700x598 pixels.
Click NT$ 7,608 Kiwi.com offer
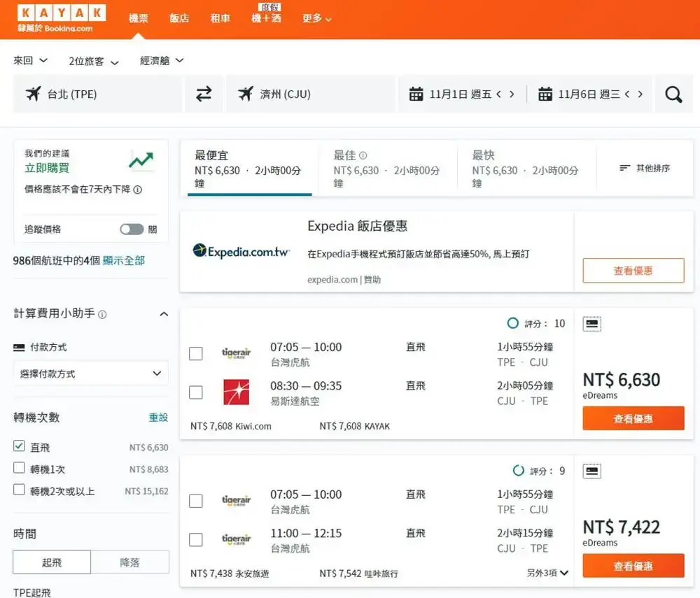231,427
